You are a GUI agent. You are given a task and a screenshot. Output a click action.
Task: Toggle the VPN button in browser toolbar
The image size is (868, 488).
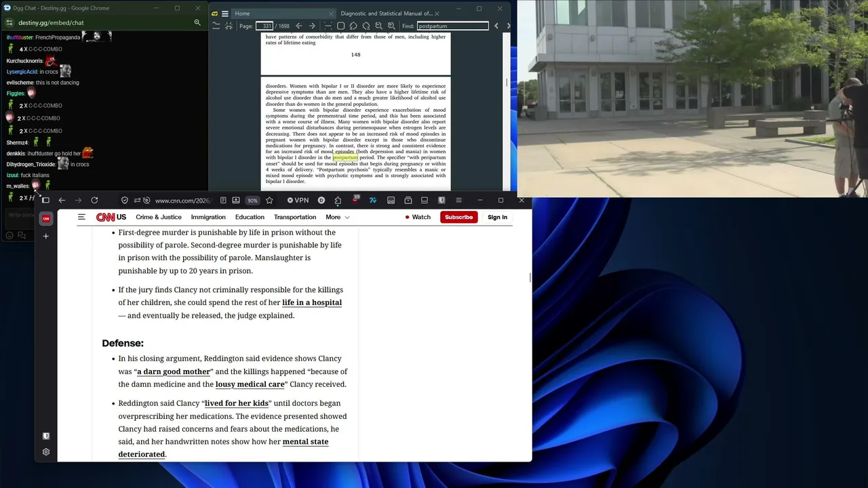point(298,201)
